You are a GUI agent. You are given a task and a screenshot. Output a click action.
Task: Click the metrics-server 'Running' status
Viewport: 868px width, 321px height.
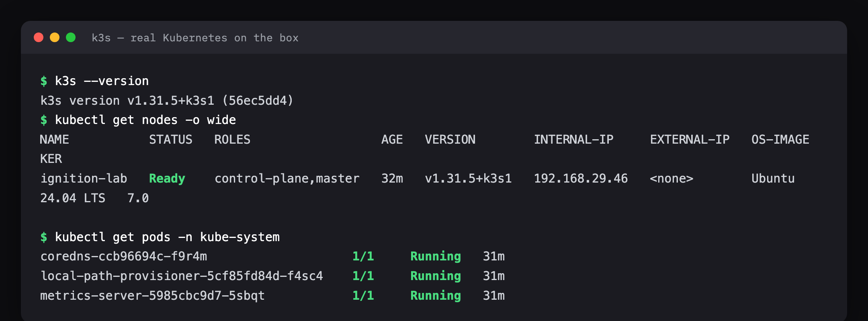(436, 296)
